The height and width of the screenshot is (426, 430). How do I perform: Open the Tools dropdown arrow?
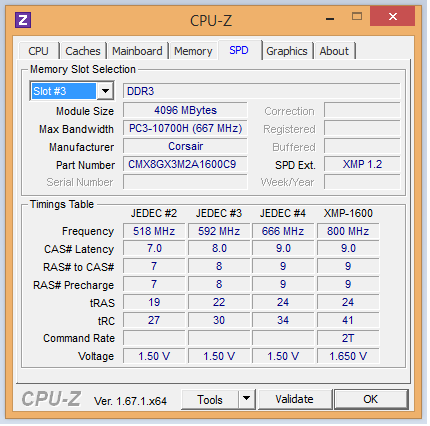pos(246,399)
